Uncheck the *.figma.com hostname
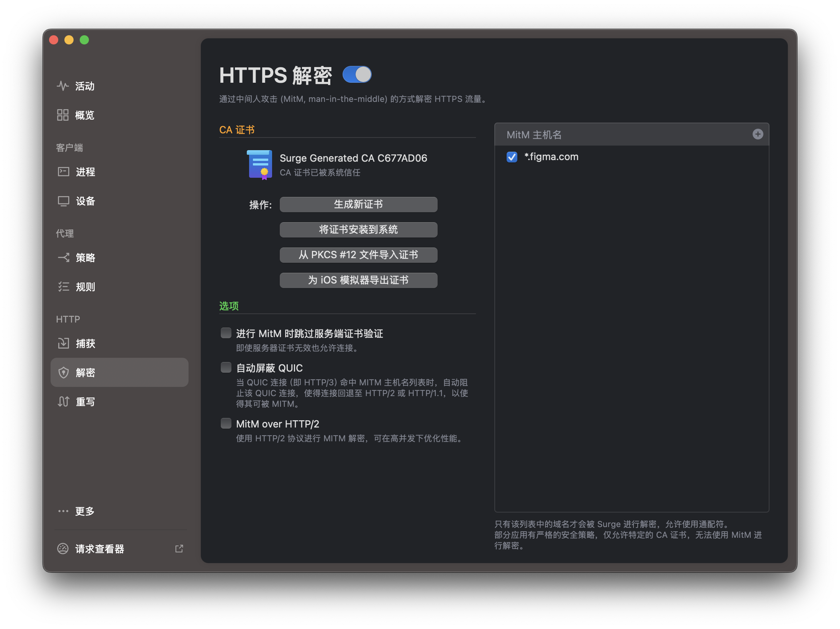Screen dimensions: 840x629 pos(512,157)
